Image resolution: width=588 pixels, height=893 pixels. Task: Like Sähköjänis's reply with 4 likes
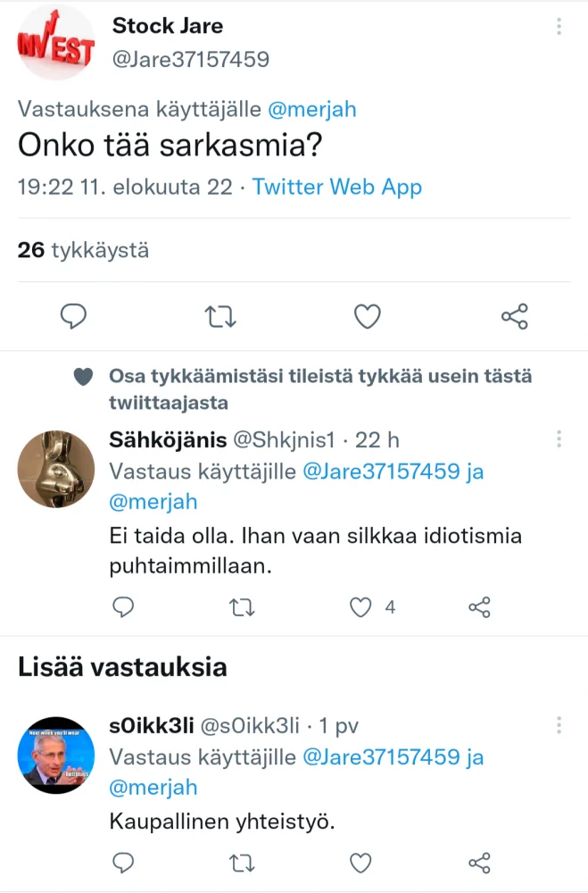[360, 608]
